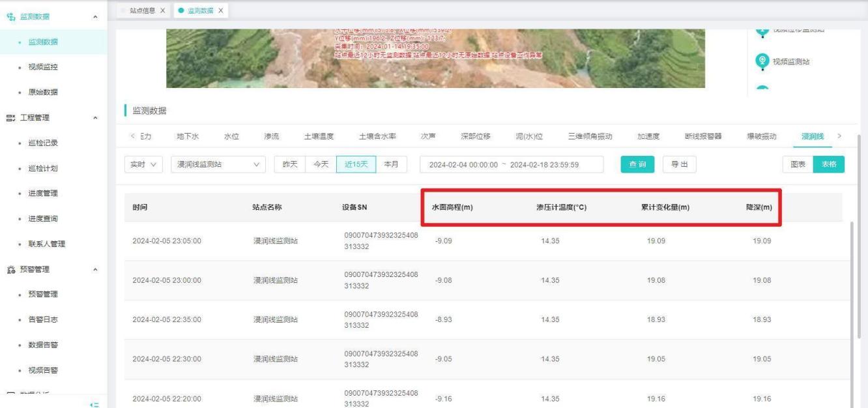868x408 pixels.
Task: Switch view to 表格 table mode
Action: (829, 165)
